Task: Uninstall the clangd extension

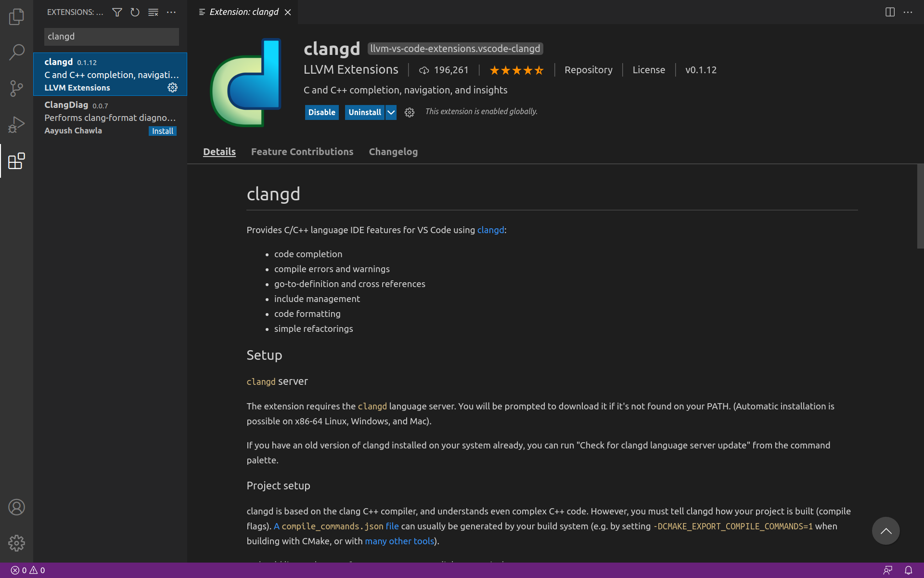Action: click(x=365, y=112)
